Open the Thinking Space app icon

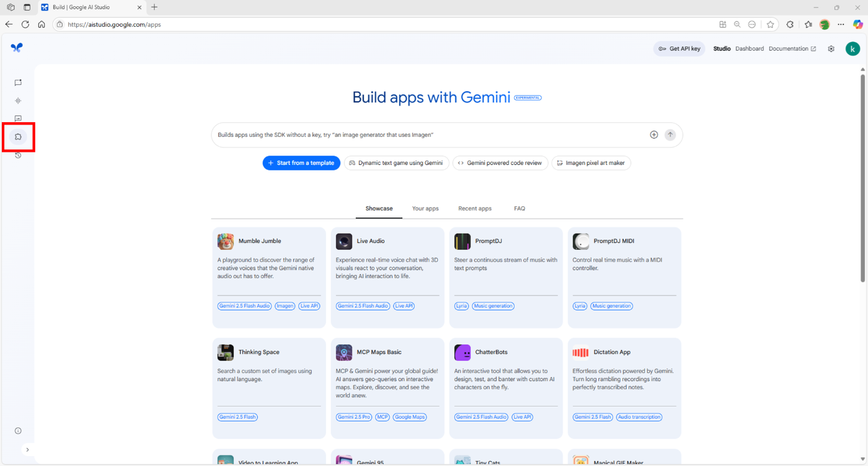(226, 352)
